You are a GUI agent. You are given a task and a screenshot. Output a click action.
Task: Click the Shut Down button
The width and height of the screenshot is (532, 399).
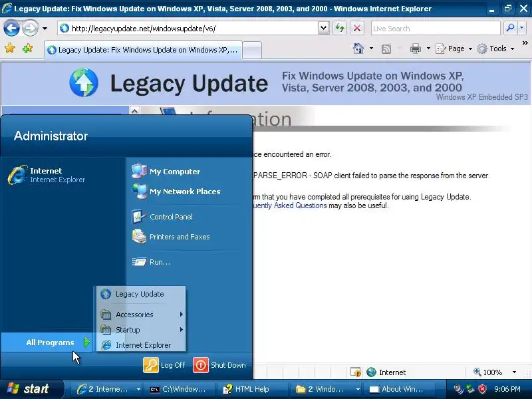[219, 365]
